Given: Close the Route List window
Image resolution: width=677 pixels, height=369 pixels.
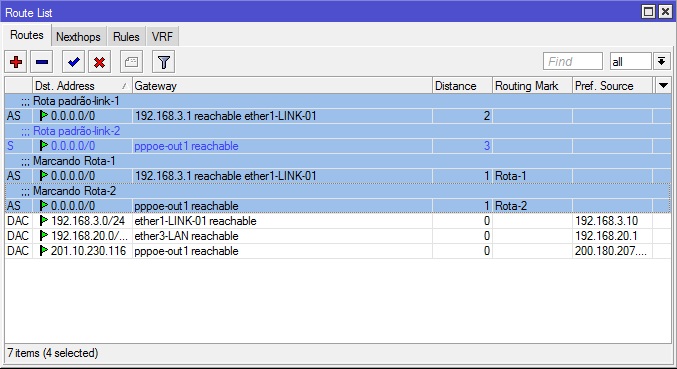Looking at the screenshot, I should [665, 12].
